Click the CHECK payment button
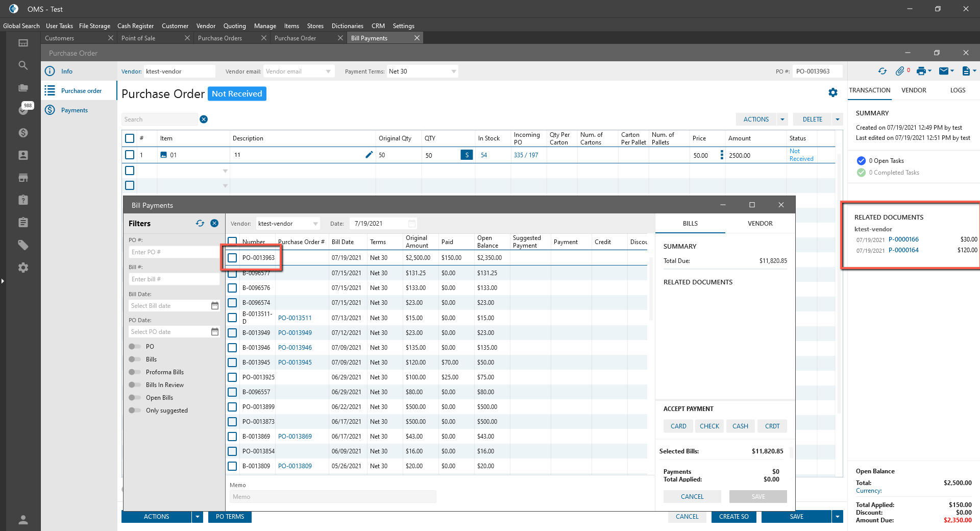 click(709, 426)
